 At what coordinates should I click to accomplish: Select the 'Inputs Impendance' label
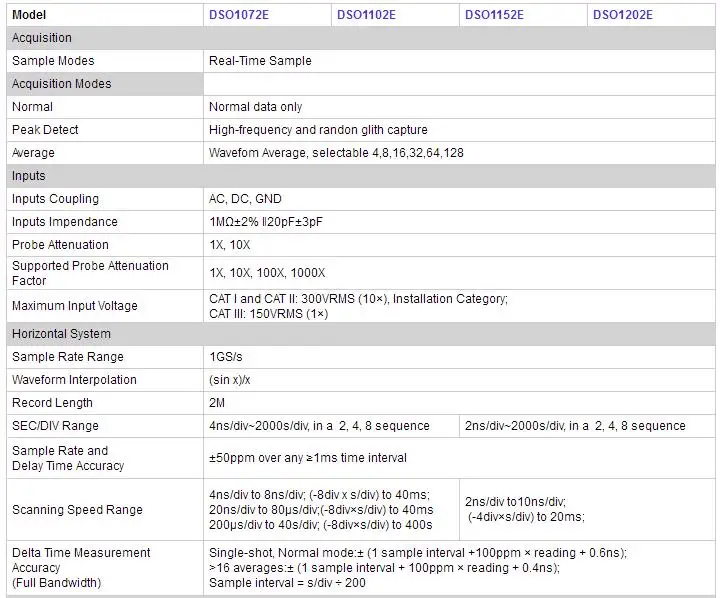pyautogui.click(x=65, y=221)
